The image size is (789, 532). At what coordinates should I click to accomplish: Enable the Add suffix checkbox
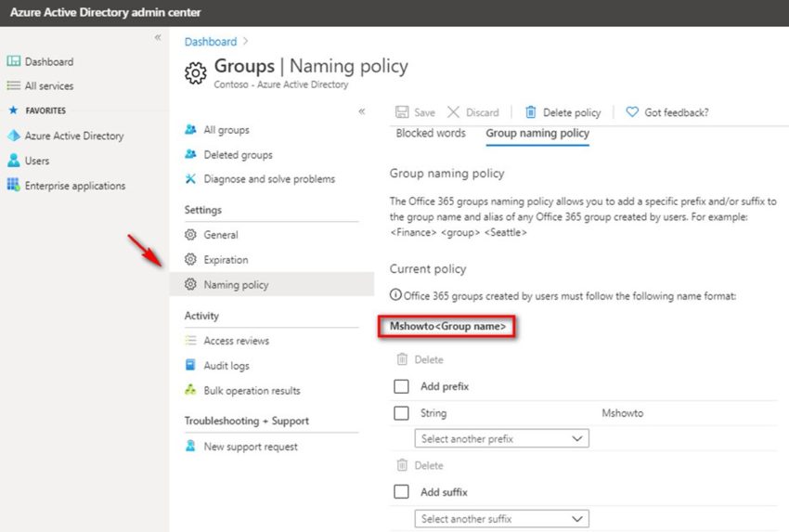pyautogui.click(x=401, y=492)
